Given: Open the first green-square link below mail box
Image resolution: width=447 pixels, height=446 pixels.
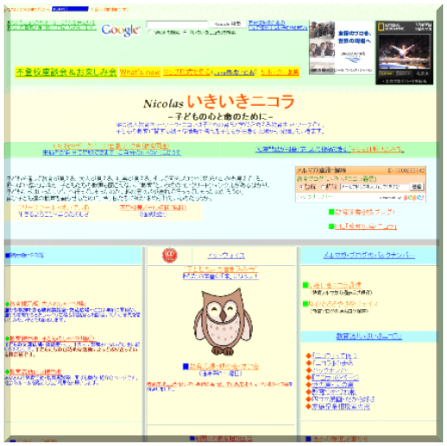Looking at the screenshot, I should tap(364, 212).
